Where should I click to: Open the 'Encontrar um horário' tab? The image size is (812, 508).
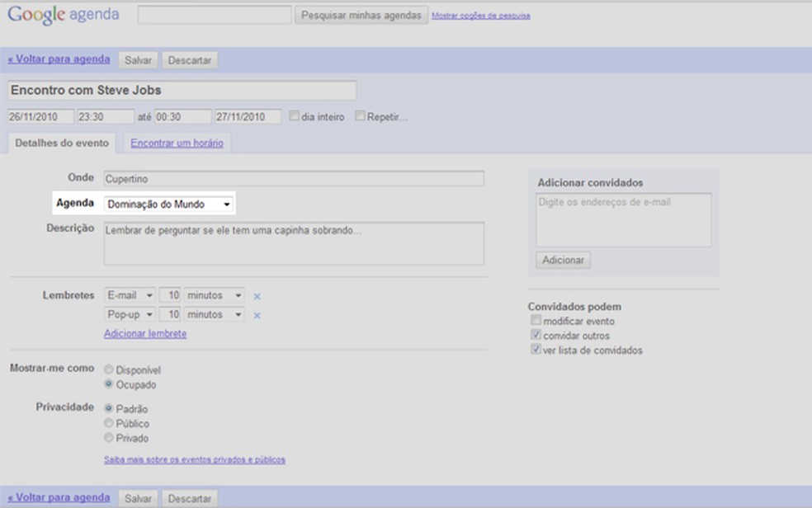coord(177,143)
